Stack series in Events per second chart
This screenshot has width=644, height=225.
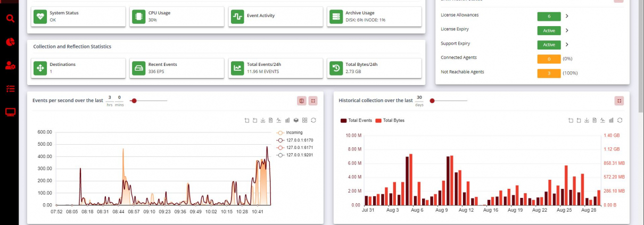click(296, 120)
